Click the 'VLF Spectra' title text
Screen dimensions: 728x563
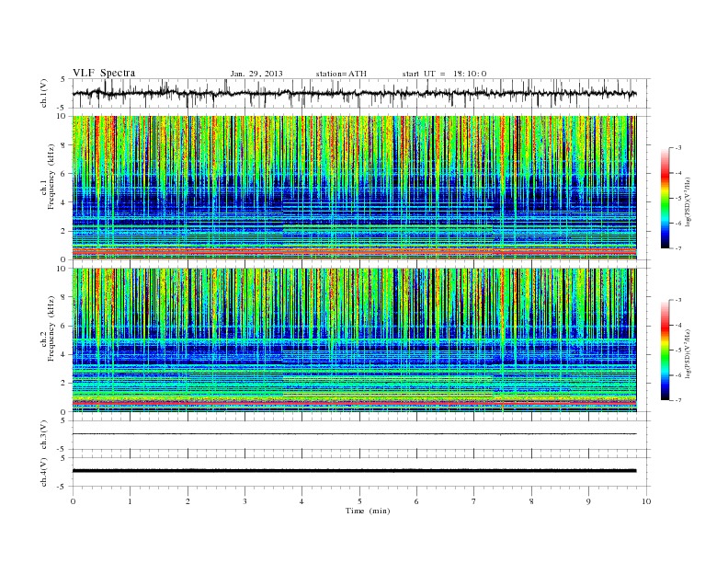pyautogui.click(x=104, y=73)
